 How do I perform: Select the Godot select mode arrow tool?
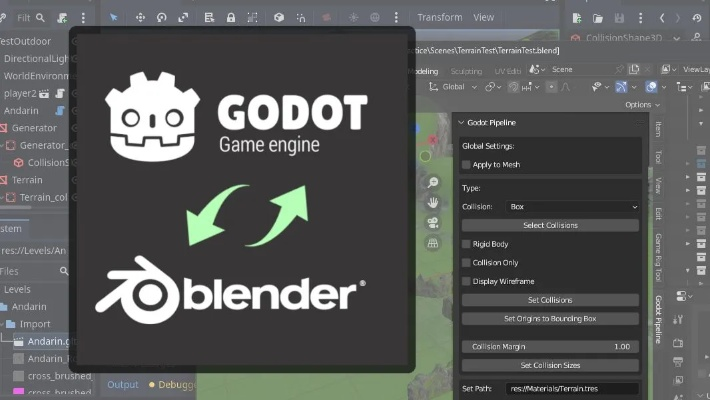point(114,17)
